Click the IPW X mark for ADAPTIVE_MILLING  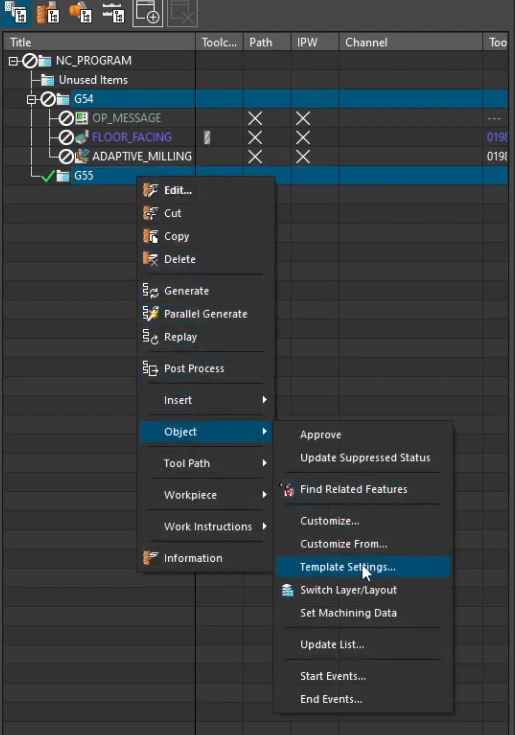[x=303, y=157]
